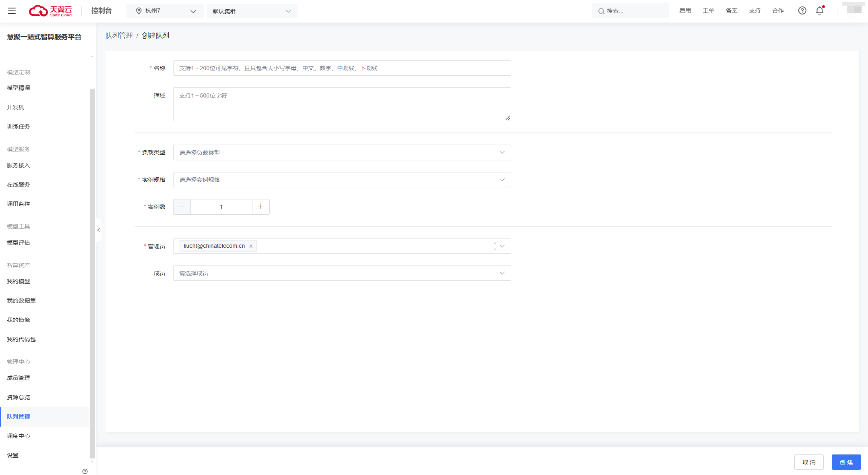
Task: Open 开发机 in sidebar
Action: 16,107
